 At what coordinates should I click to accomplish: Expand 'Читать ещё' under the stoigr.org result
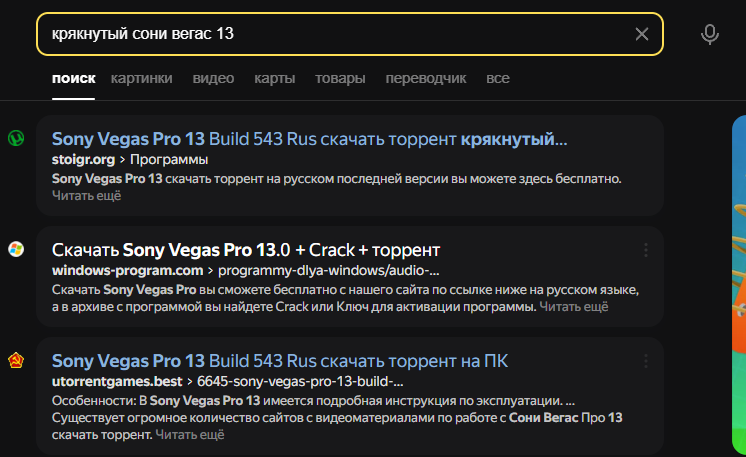[x=86, y=196]
